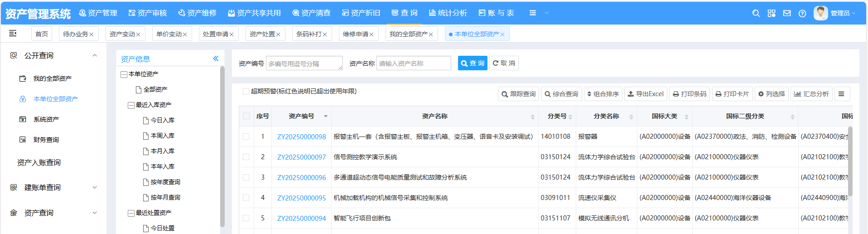This screenshot has width=868, height=234.
Task: Open the grid apps icon in header
Action: (x=772, y=14)
